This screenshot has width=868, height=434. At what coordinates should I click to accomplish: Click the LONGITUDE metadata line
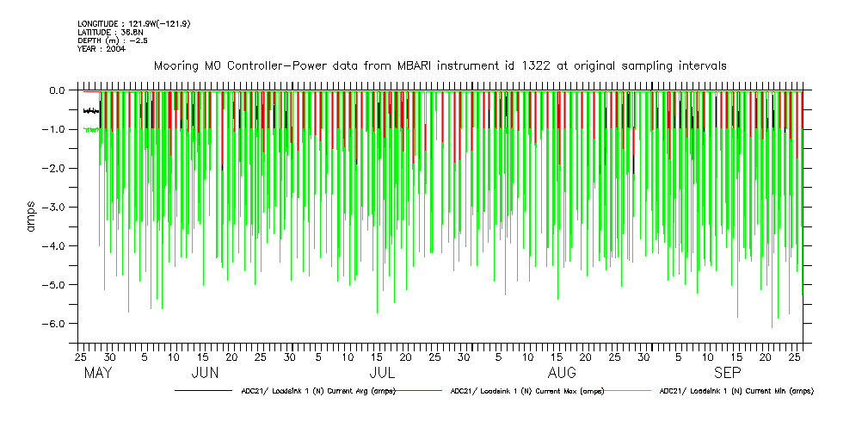coord(133,23)
